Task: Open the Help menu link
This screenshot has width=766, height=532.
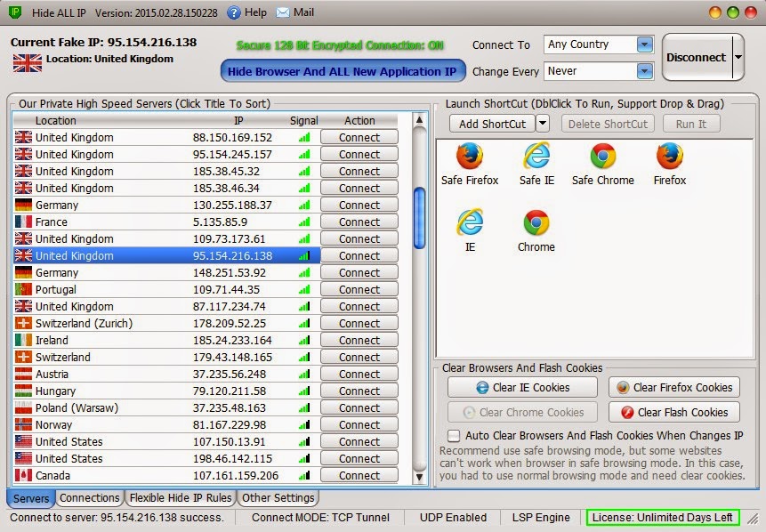Action: pyautogui.click(x=255, y=12)
